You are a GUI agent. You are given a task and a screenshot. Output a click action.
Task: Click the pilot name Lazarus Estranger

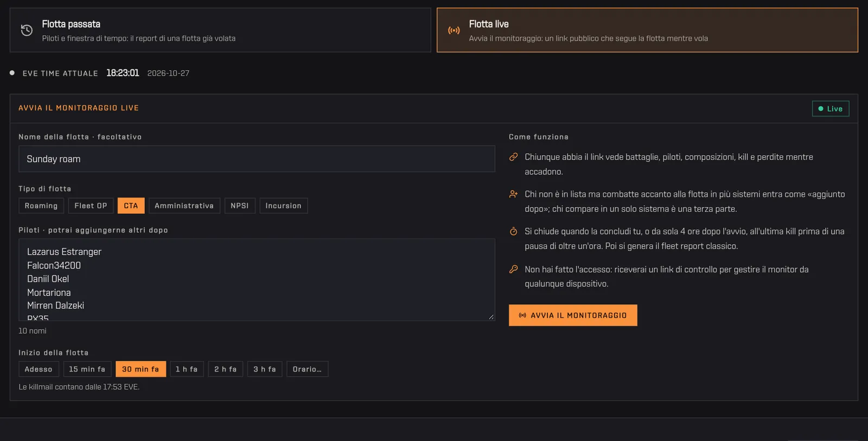(x=64, y=252)
